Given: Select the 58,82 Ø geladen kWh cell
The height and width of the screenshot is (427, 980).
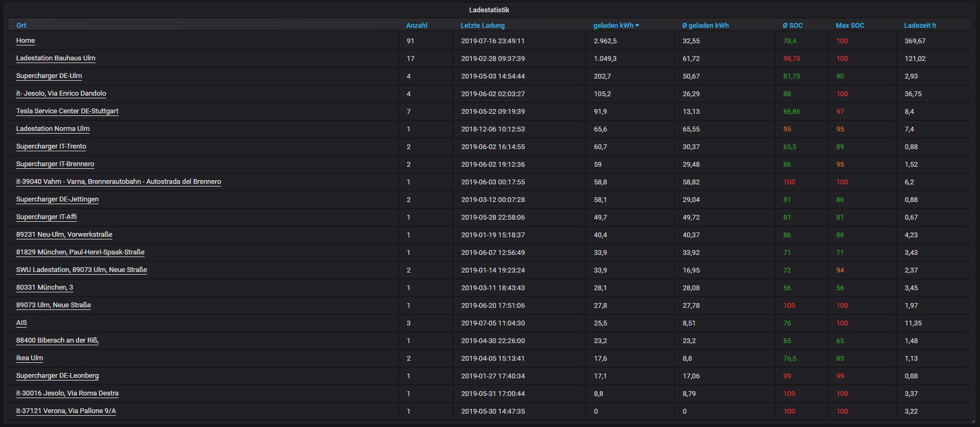Looking at the screenshot, I should [691, 182].
